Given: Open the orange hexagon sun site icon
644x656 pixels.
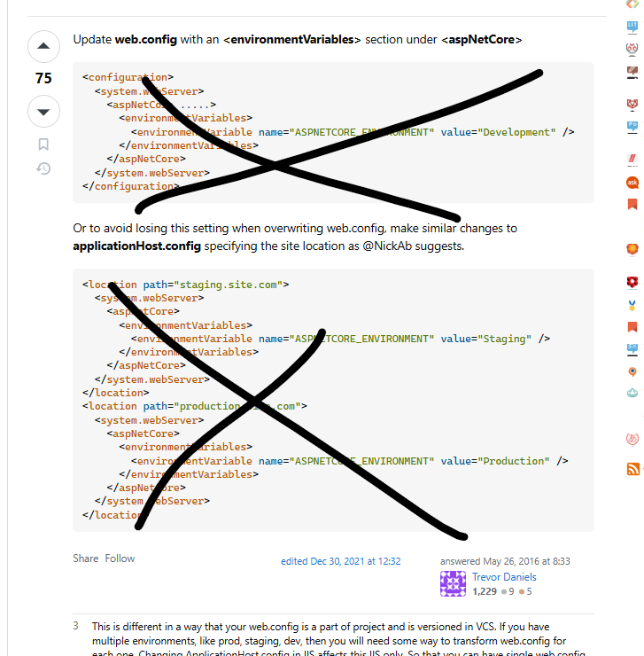Looking at the screenshot, I should pyautogui.click(x=632, y=249).
